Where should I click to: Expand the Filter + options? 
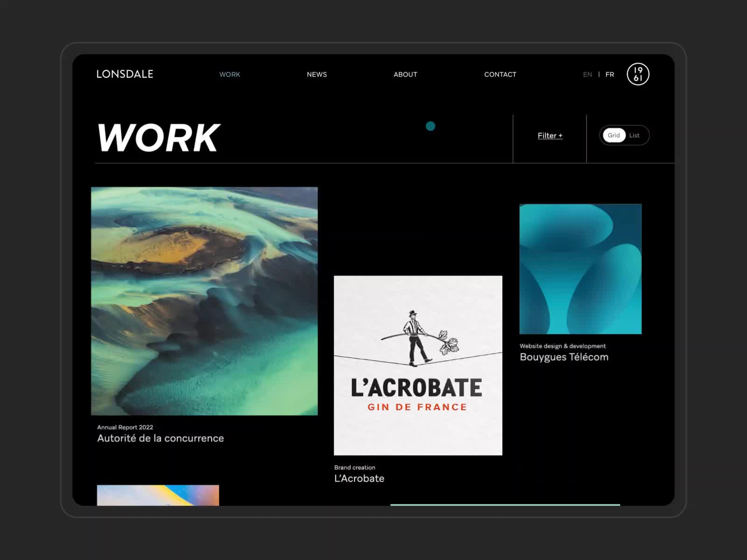click(x=550, y=136)
